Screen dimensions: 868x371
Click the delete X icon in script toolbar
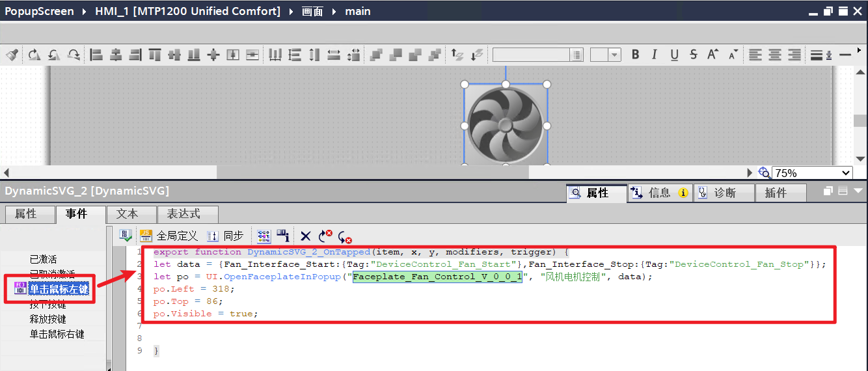[306, 236]
